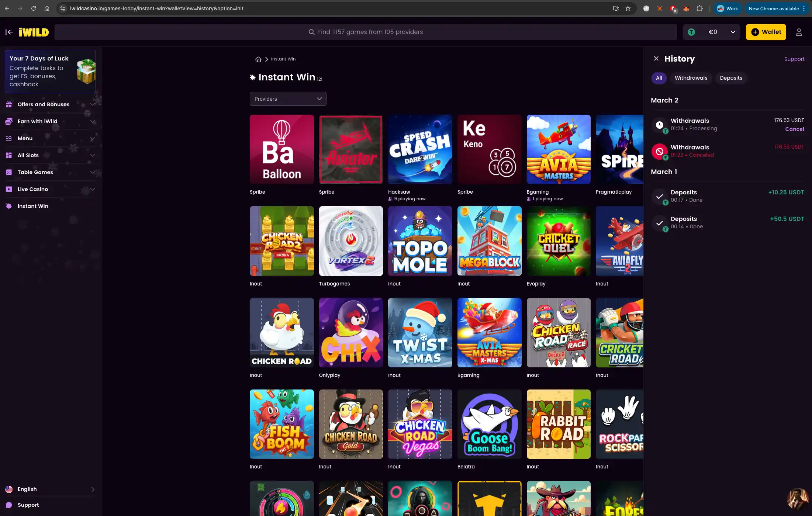Focus the Find games search field

366,32
